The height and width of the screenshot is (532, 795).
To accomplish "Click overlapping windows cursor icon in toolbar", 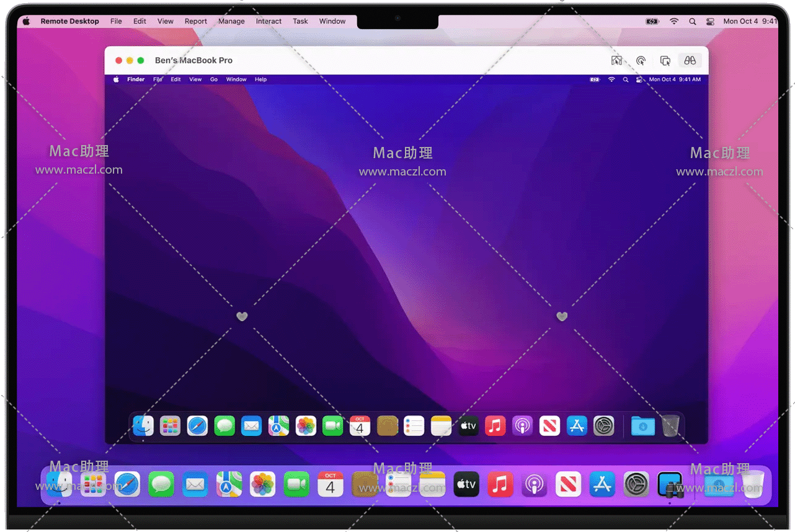I will click(665, 60).
